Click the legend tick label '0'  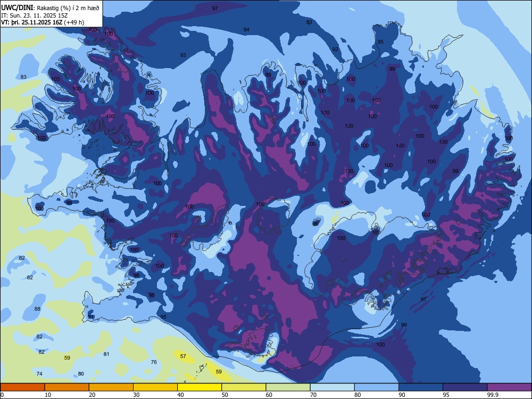2,395
